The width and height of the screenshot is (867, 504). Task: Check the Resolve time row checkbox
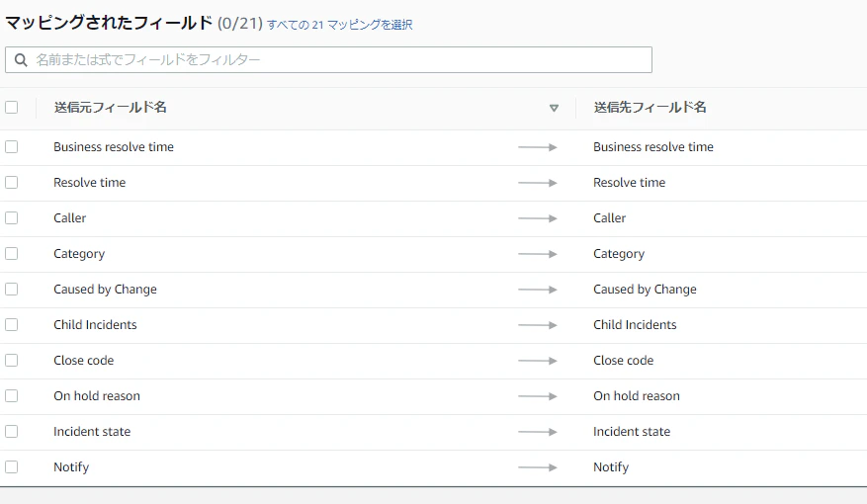[x=11, y=183]
